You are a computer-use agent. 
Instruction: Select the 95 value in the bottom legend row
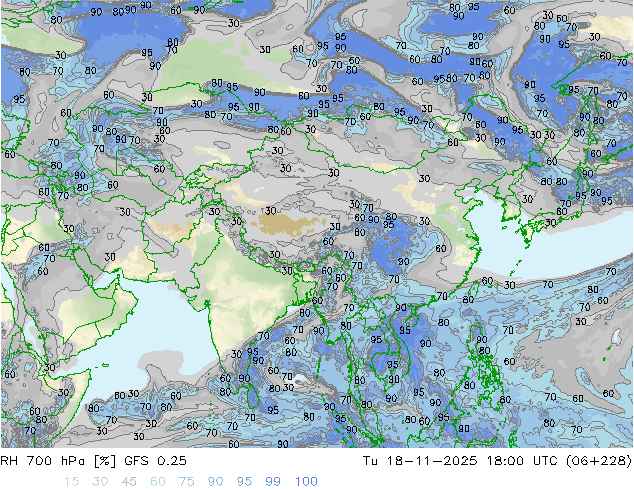point(244,482)
